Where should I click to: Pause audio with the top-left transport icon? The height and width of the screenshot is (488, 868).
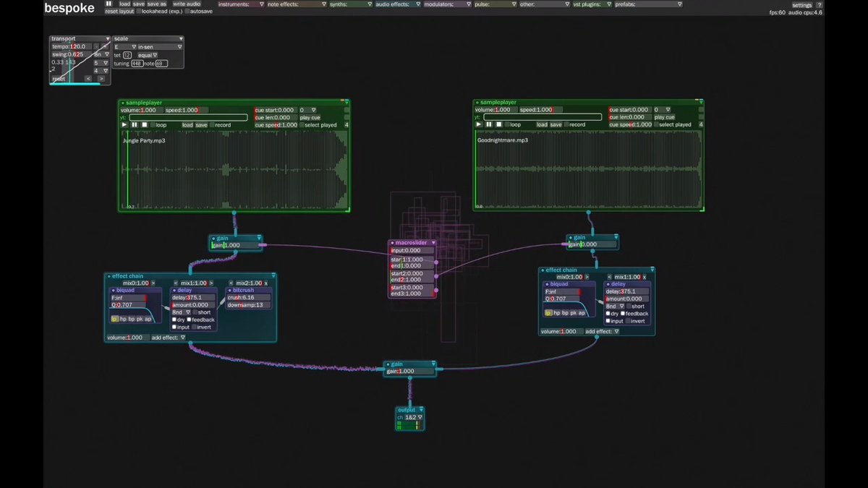point(109,4)
